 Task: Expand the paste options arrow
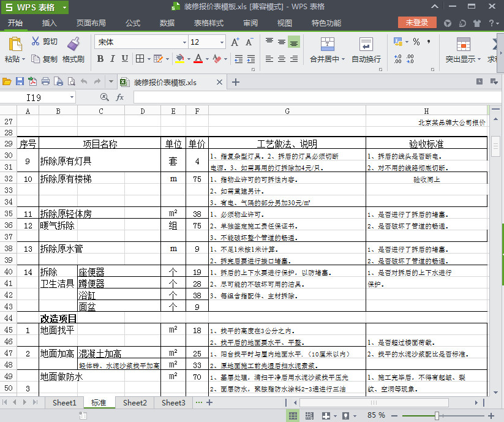[23, 59]
